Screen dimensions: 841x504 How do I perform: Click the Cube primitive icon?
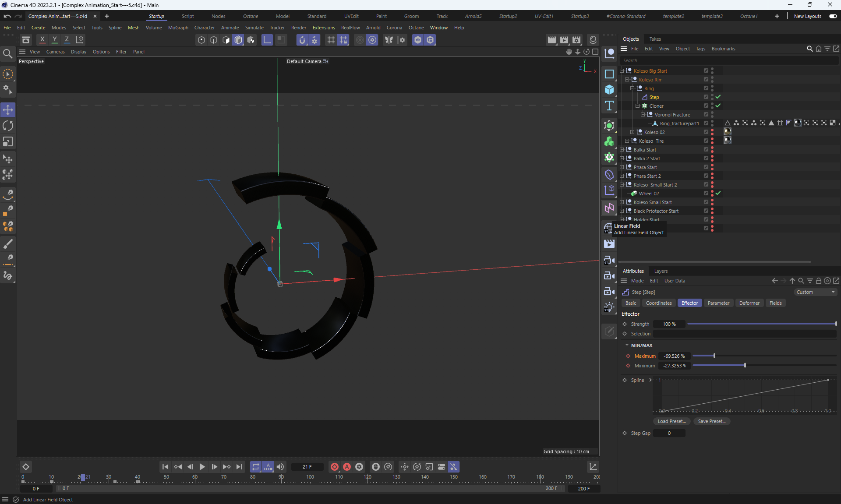click(x=609, y=90)
